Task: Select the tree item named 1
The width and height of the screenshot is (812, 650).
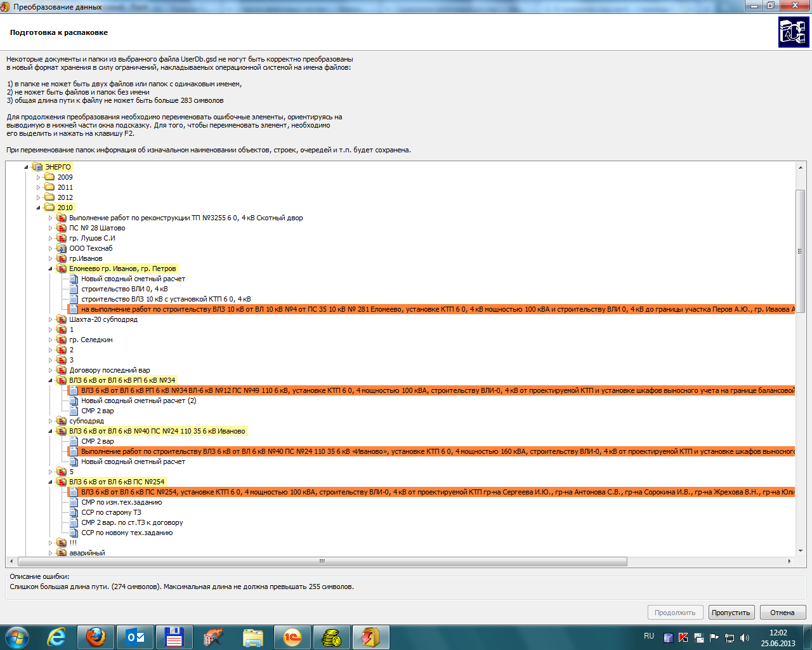Action: click(x=72, y=329)
